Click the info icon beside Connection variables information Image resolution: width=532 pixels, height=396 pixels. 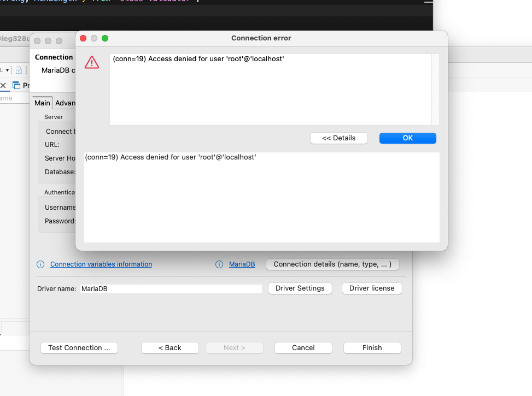[40, 264]
